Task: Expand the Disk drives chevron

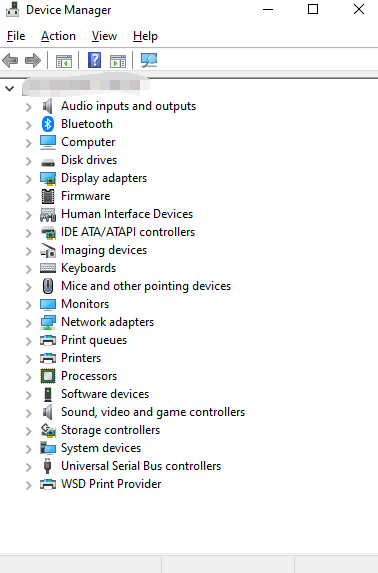Action: 29,161
